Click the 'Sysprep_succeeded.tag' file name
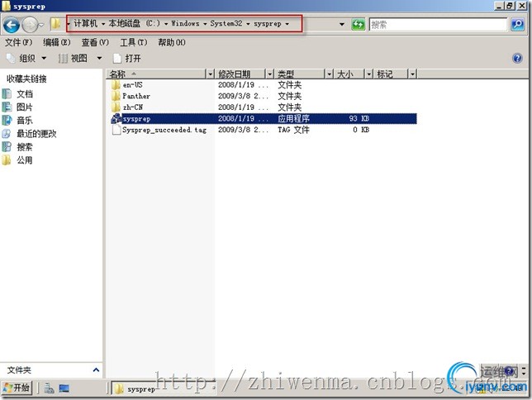The height and width of the screenshot is (400, 532). [164, 130]
